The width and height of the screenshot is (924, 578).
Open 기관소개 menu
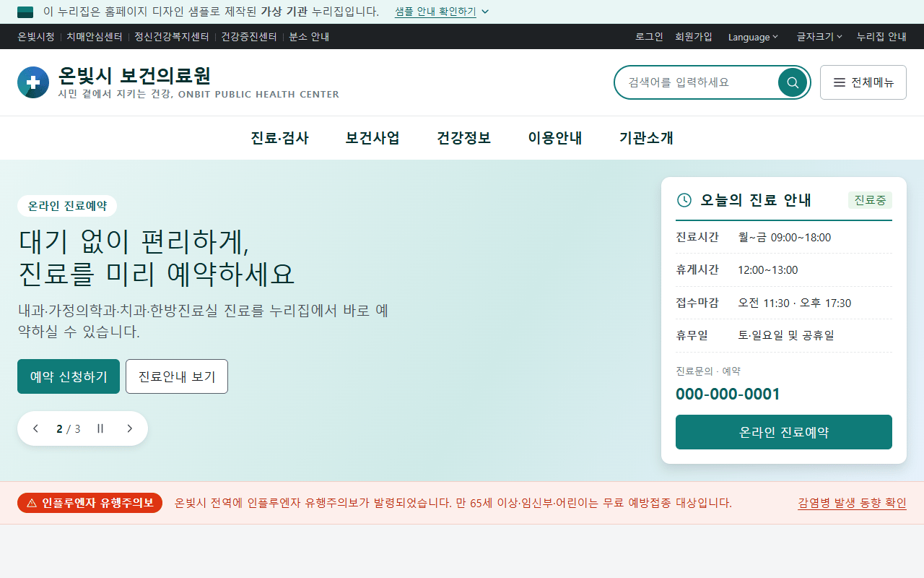[x=646, y=138]
